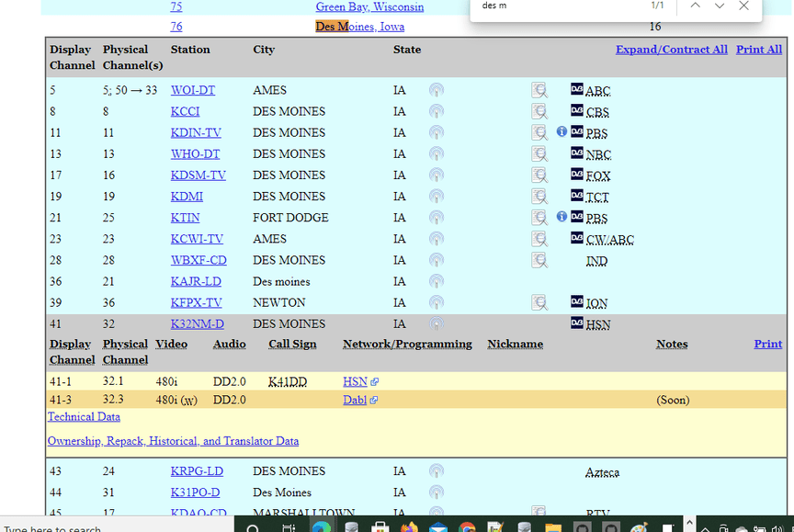
Task: Click the digital signal icon next to FOX
Action: [577, 175]
